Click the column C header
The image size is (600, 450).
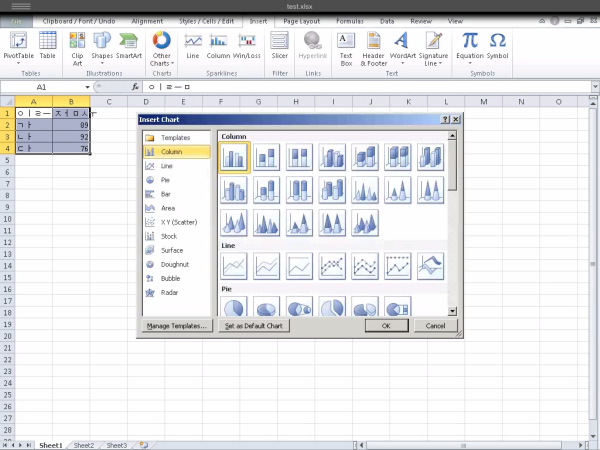coord(109,102)
